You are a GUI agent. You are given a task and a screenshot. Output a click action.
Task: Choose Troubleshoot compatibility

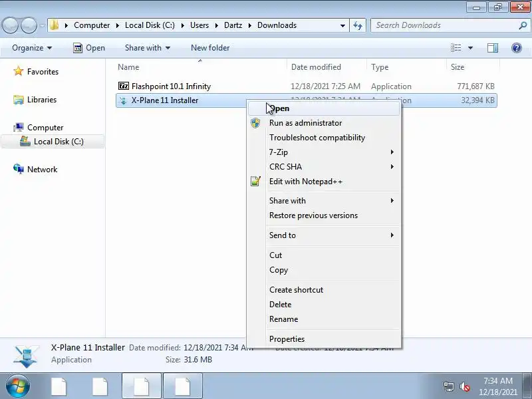coord(325,138)
